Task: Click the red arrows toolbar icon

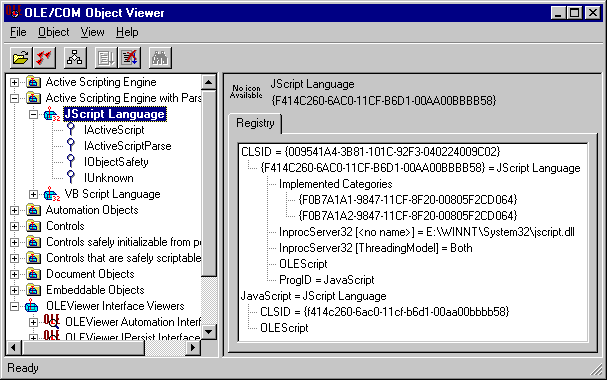Action: click(44, 58)
